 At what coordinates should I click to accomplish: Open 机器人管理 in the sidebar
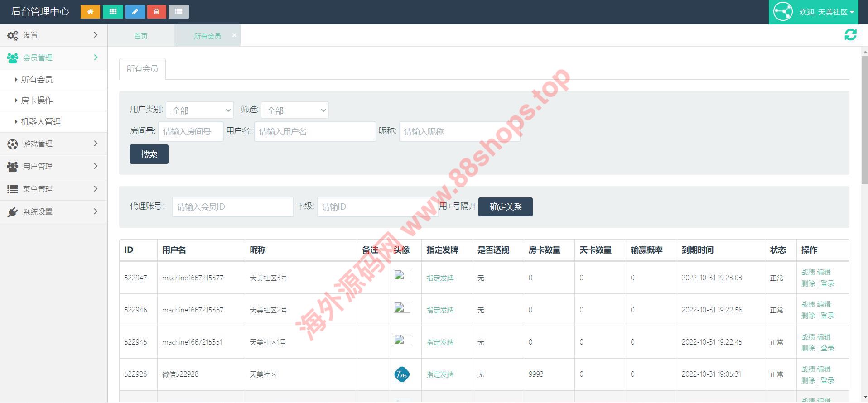coord(41,122)
